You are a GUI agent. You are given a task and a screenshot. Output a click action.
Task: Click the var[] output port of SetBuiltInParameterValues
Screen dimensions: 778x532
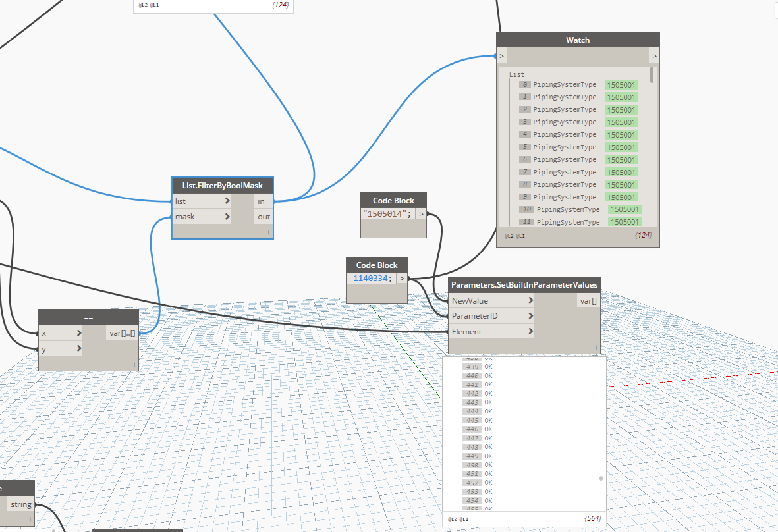pos(588,300)
